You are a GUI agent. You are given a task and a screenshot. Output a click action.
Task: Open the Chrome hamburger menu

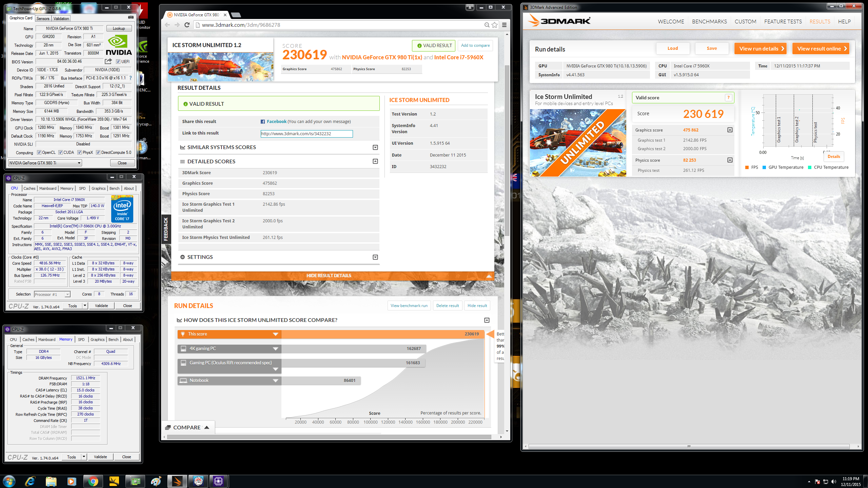pos(505,25)
